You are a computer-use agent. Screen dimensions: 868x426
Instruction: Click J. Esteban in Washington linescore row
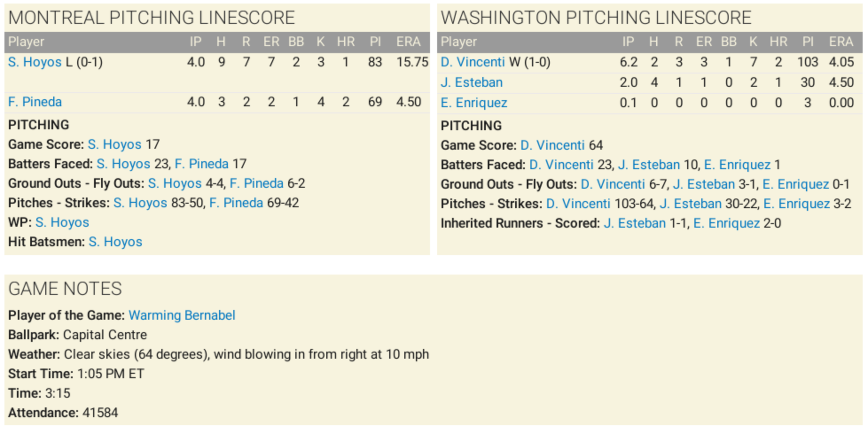[471, 82]
